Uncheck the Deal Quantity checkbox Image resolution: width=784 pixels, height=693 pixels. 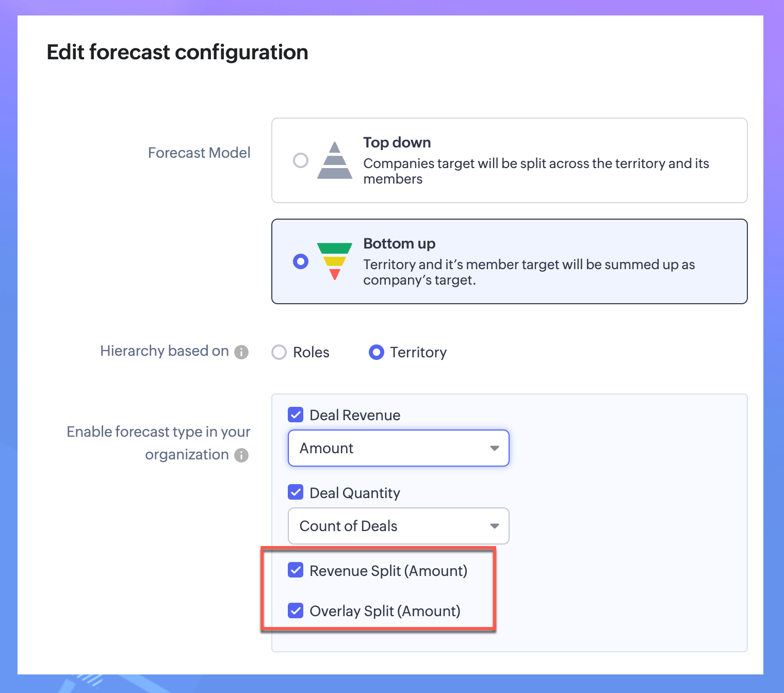296,492
